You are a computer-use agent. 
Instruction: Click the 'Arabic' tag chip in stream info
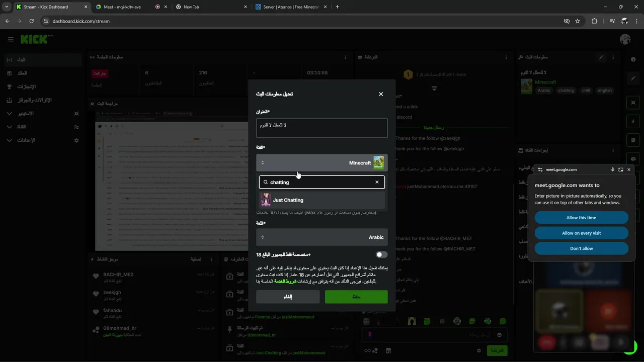[x=544, y=90]
